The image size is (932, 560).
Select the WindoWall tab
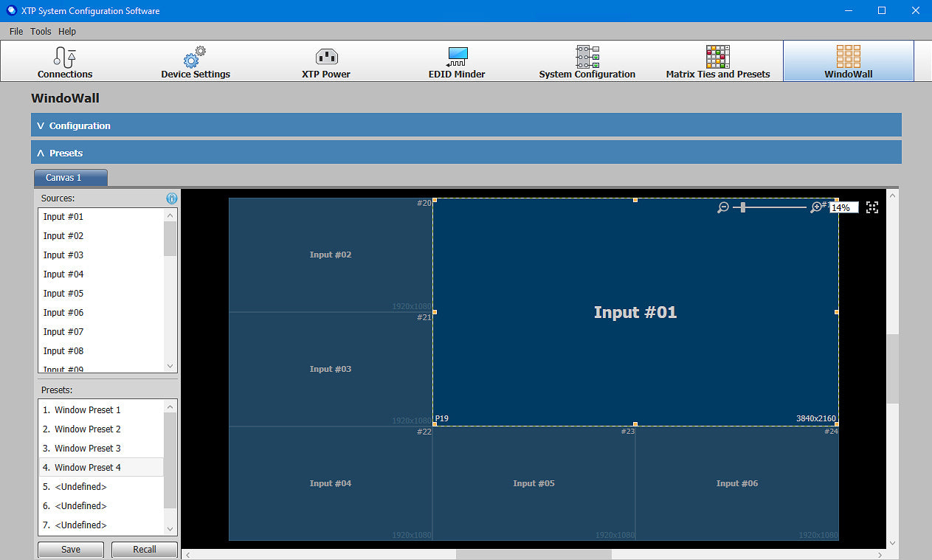coord(849,61)
